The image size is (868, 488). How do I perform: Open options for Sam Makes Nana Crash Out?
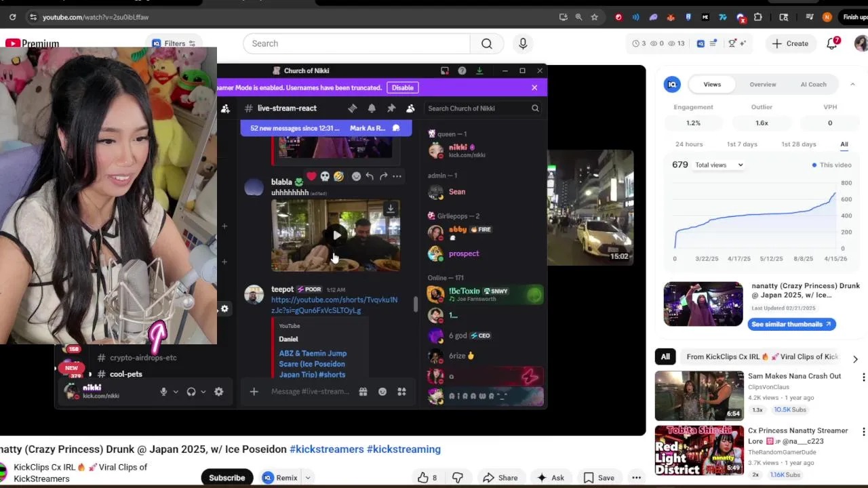point(863,377)
